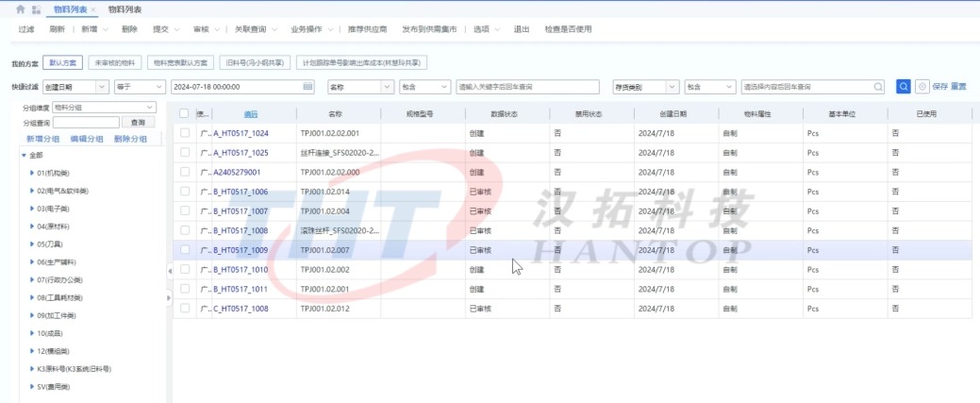Click the magnifier icon inside the 存货类别 search field
This screenshot has height=403, width=980.
coord(878,86)
